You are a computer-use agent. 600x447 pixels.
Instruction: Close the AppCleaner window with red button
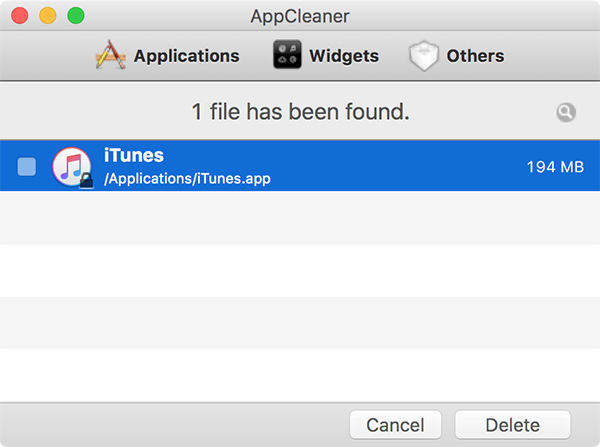click(20, 16)
